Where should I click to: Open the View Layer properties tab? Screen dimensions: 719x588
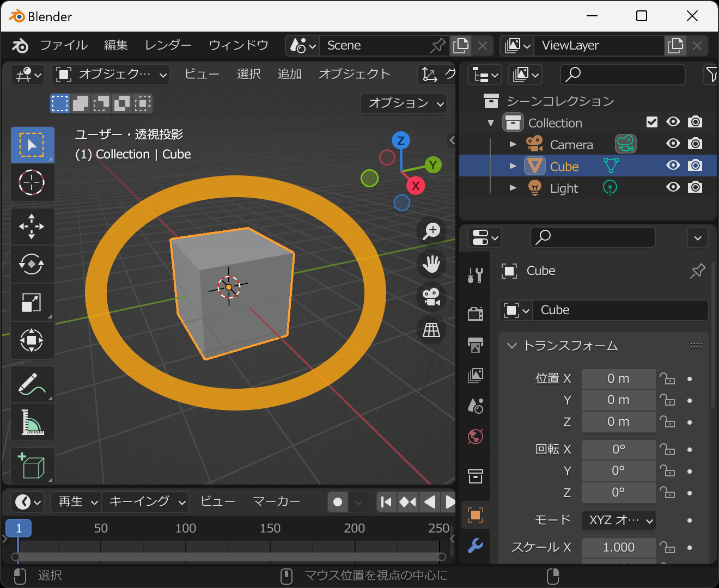[x=476, y=375]
